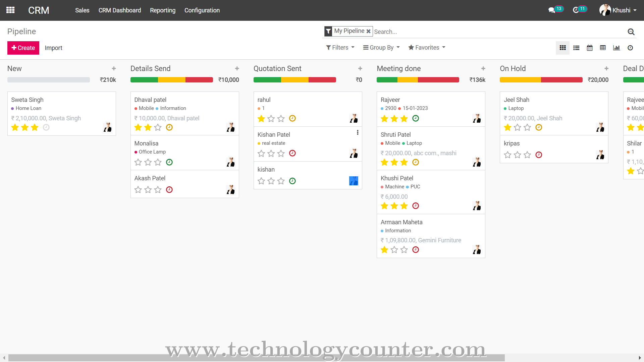Add quick card in New column
Viewport: 644px width, 362px height.
[114, 68]
